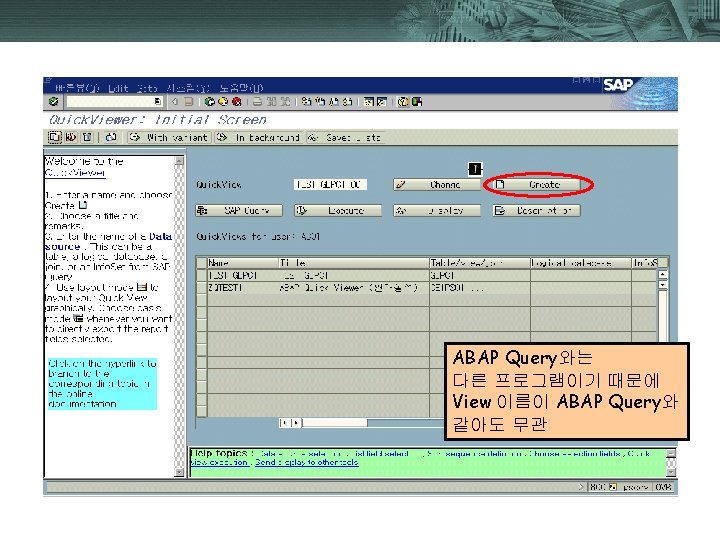Click the Print icon
Screen dimensions: 720x540
258,101
